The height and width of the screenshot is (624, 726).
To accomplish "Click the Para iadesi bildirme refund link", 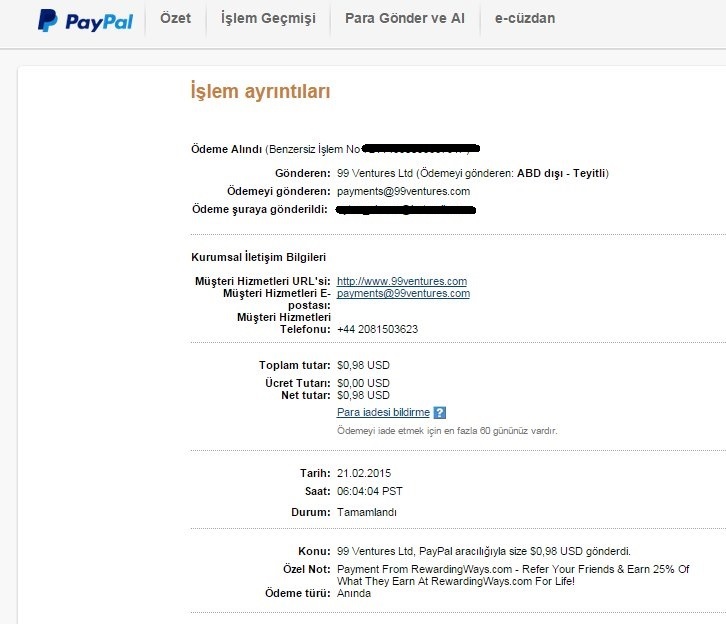I will pyautogui.click(x=383, y=412).
